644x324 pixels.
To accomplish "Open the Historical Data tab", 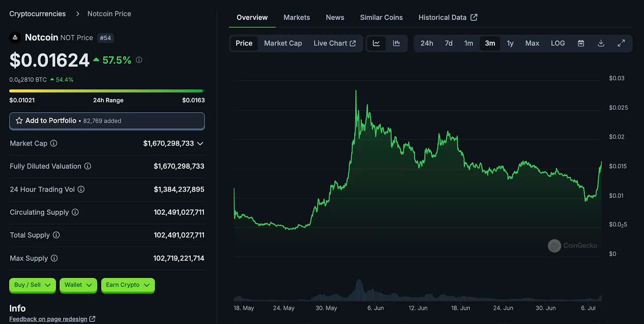I will coord(448,18).
